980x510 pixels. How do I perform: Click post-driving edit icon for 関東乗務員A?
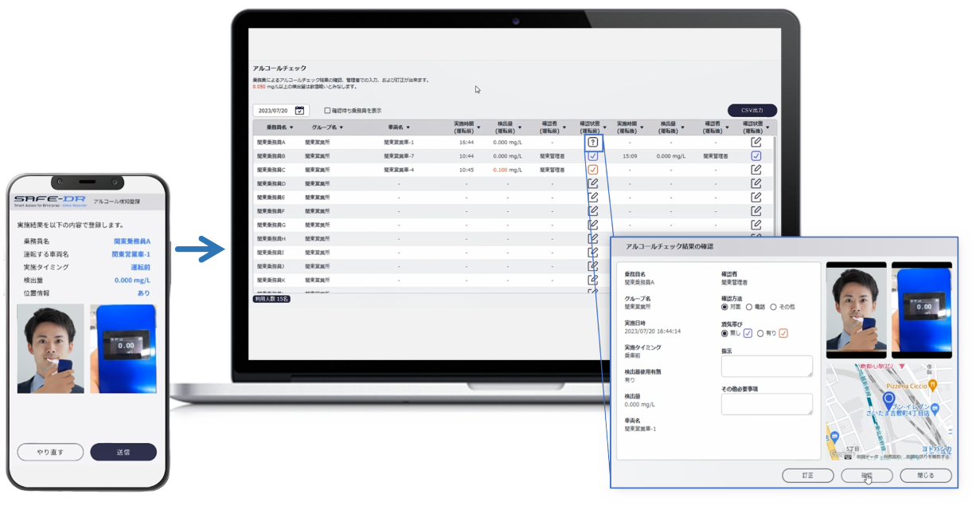pos(756,142)
